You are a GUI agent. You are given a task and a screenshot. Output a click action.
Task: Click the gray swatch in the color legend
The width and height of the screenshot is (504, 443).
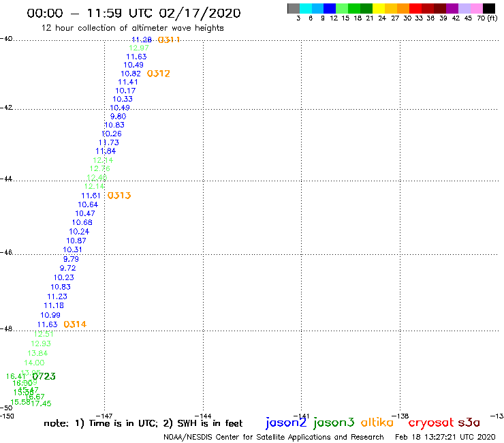tap(294, 8)
